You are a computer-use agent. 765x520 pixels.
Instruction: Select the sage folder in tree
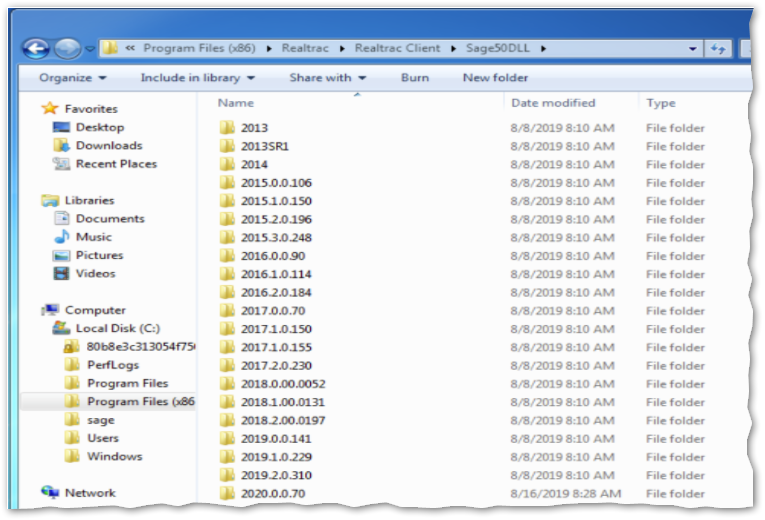(101, 420)
